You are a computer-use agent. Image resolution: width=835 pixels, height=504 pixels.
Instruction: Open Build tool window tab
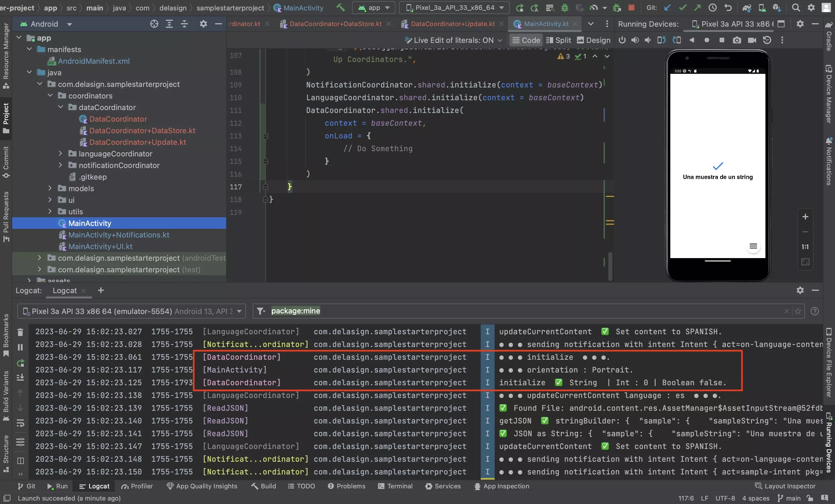point(264,486)
